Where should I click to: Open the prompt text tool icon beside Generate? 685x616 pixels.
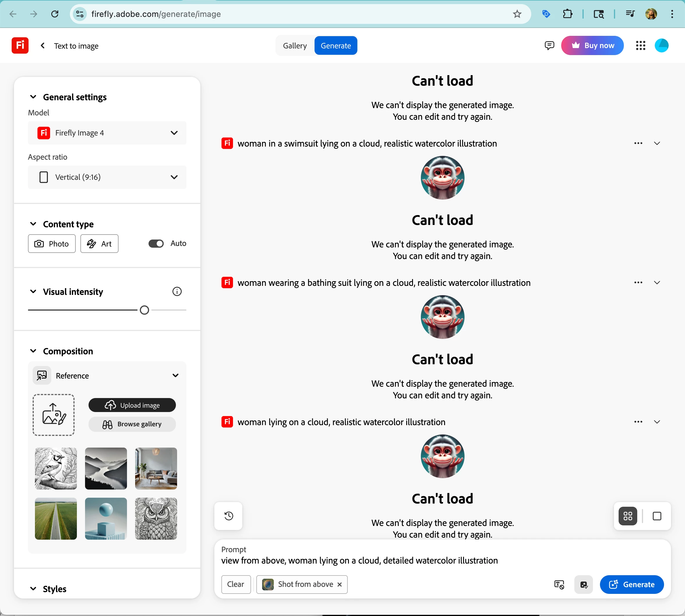click(559, 585)
